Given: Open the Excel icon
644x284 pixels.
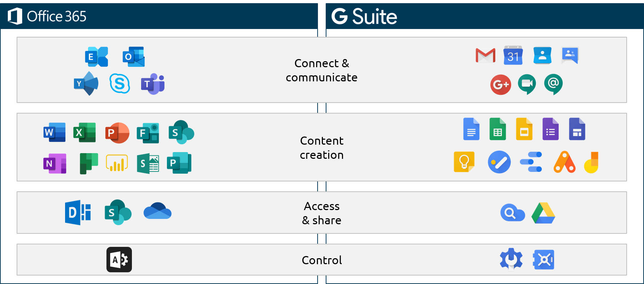Looking at the screenshot, I should pos(84,132).
